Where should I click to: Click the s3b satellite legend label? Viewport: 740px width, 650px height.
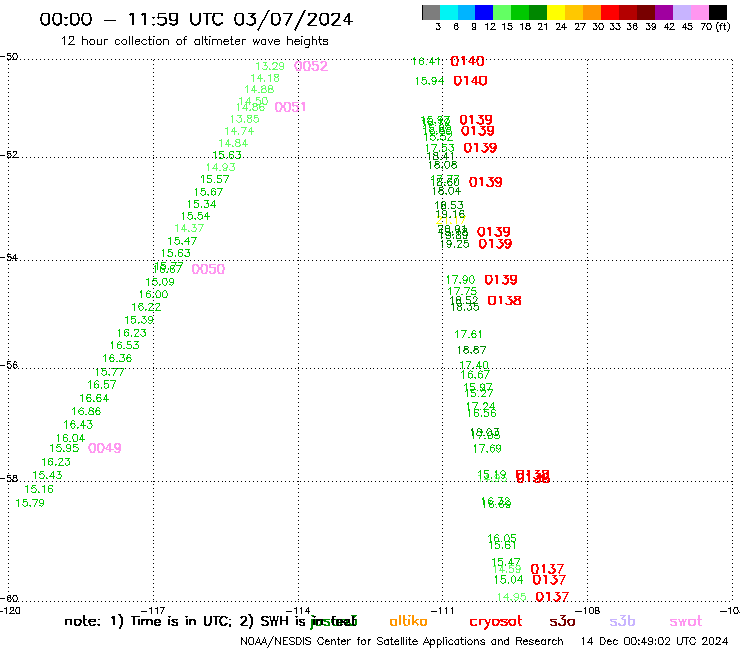(622, 621)
